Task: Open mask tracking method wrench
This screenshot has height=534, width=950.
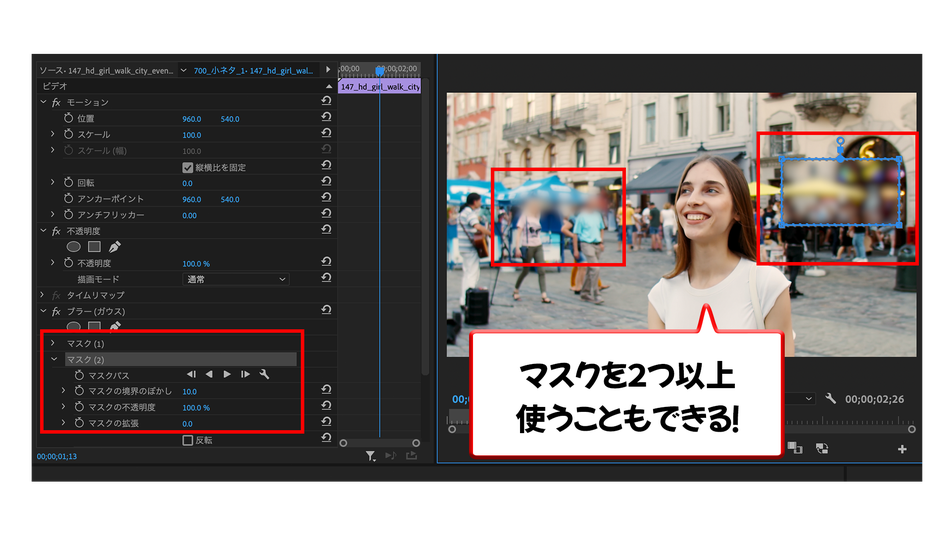Action: pos(264,374)
